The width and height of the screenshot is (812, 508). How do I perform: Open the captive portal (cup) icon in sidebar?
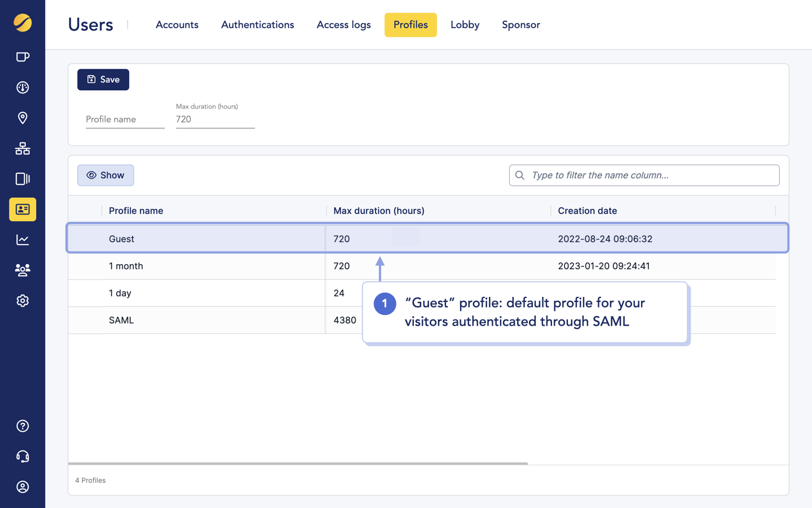[23, 56]
